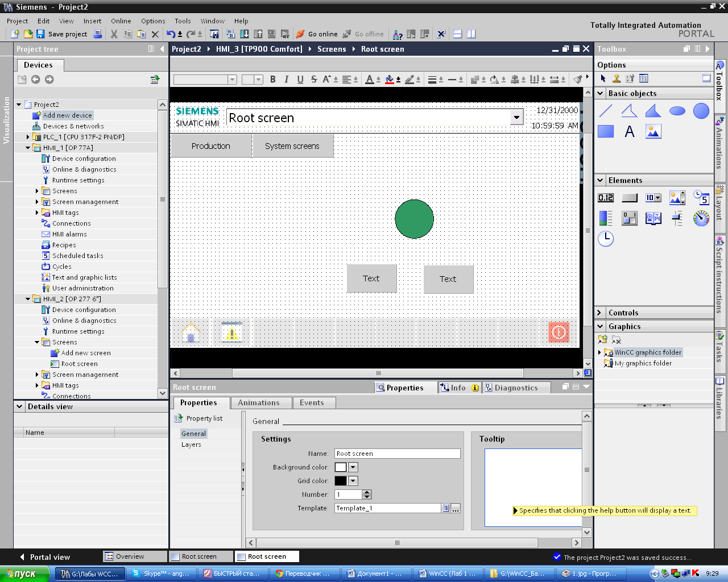
Task: Collapse the Elements section in toolbox
Action: (x=600, y=180)
